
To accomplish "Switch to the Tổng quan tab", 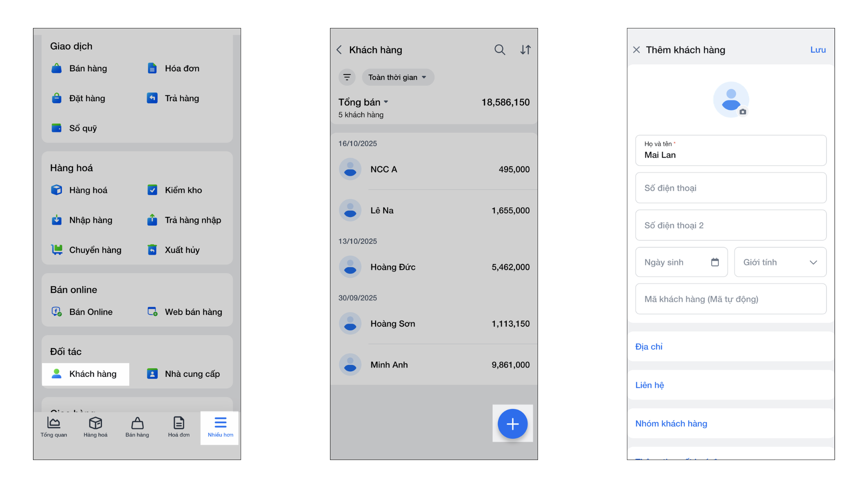I will [54, 427].
